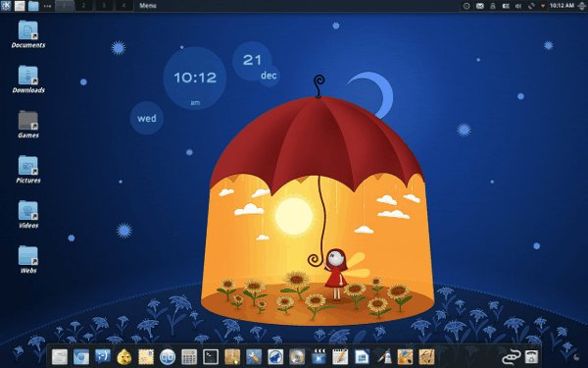Screen dimensions: 588x368
Task: Open the mail envelope tray icon
Action: tap(479, 6)
